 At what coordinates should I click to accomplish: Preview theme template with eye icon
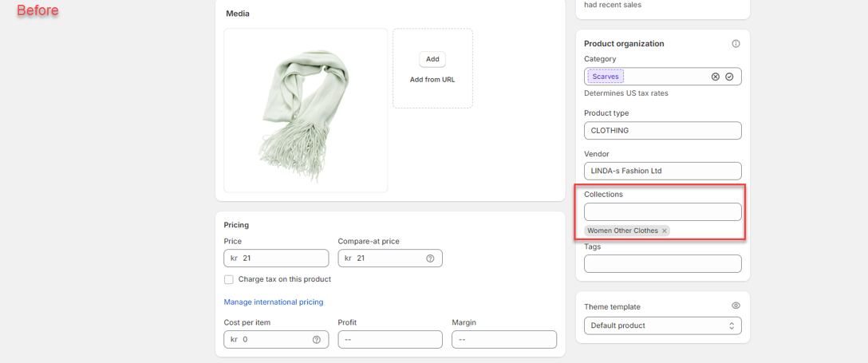[736, 306]
